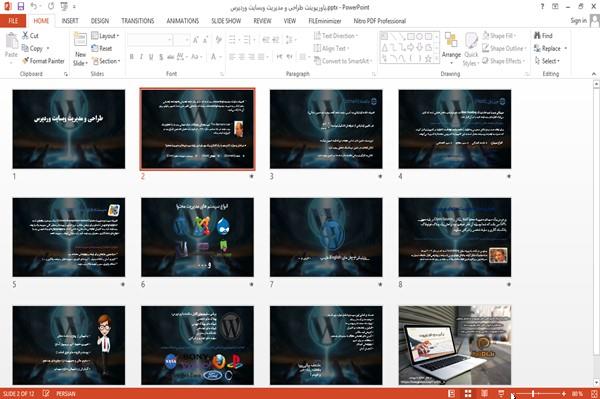This screenshot has width=600, height=399.
Task: Click the New Slide icon
Action: (x=80, y=40)
